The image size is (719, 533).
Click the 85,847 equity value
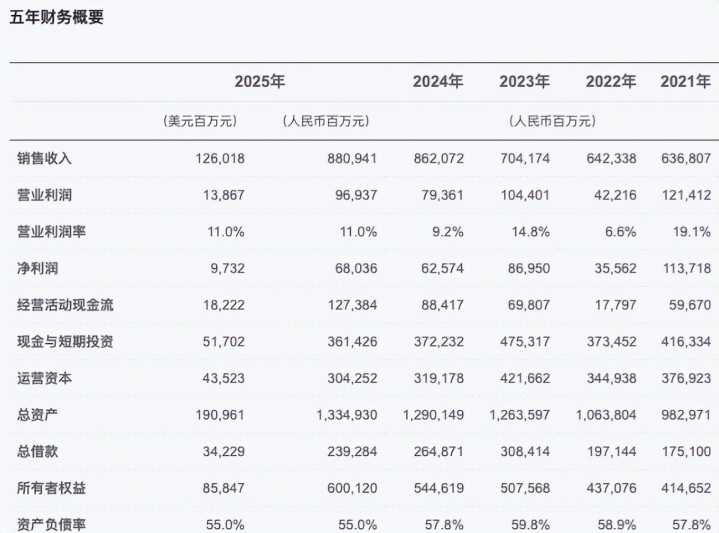pyautogui.click(x=224, y=488)
